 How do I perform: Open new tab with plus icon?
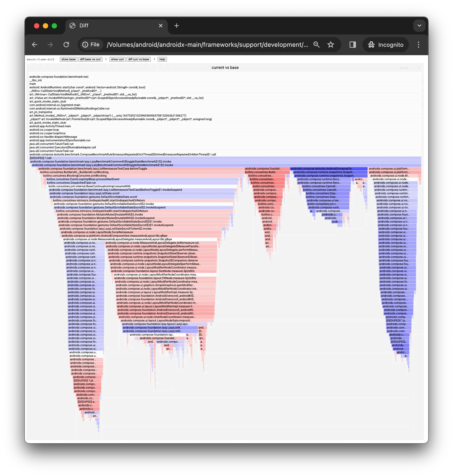tap(177, 26)
